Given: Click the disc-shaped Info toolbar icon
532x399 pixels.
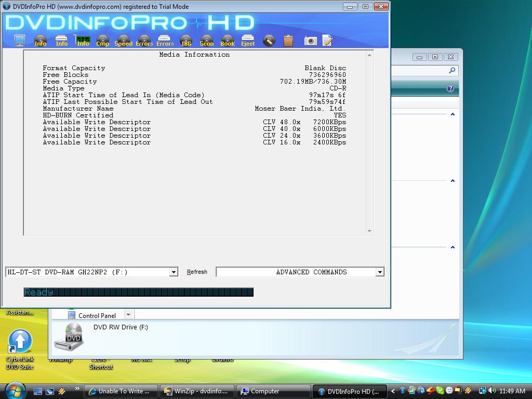Looking at the screenshot, I should click(41, 41).
